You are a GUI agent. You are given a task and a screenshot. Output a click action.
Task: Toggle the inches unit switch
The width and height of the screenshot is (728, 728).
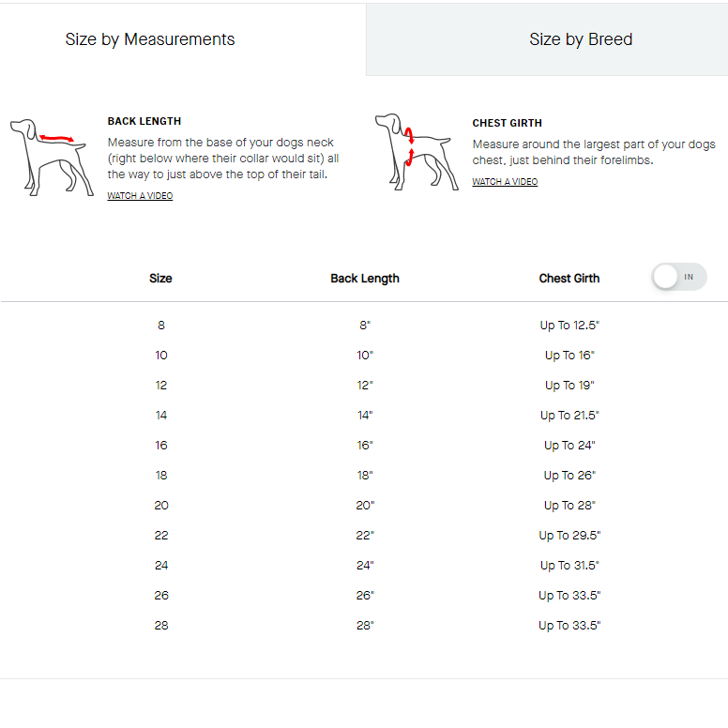(x=679, y=277)
